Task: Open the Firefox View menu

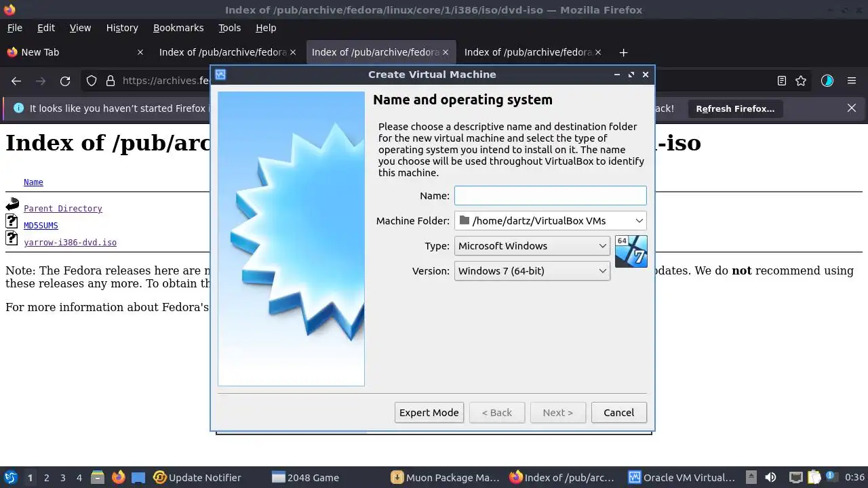Action: [80, 28]
